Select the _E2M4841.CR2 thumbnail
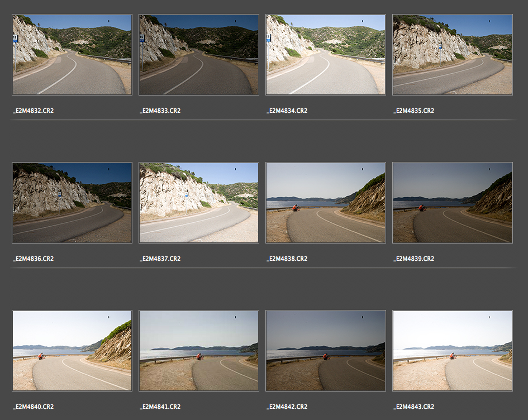 pos(199,351)
